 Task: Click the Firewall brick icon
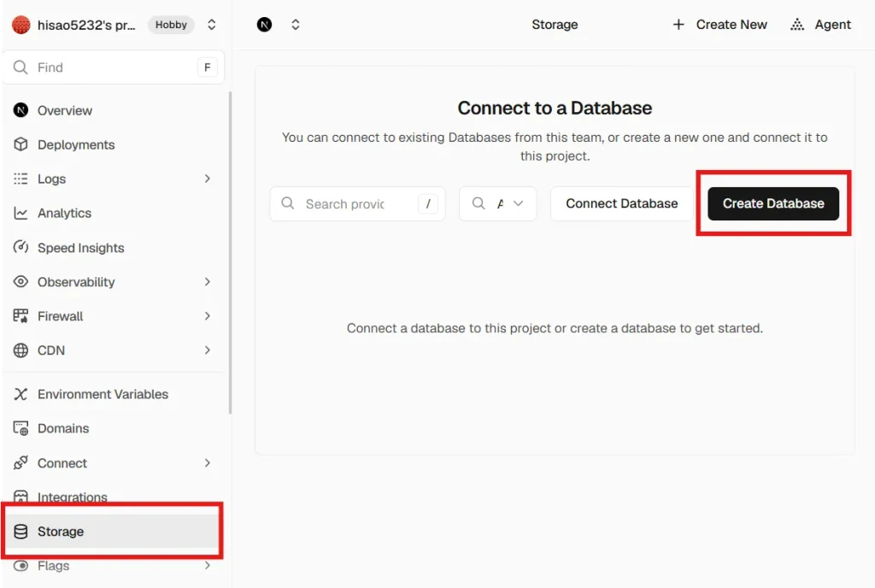(x=21, y=316)
